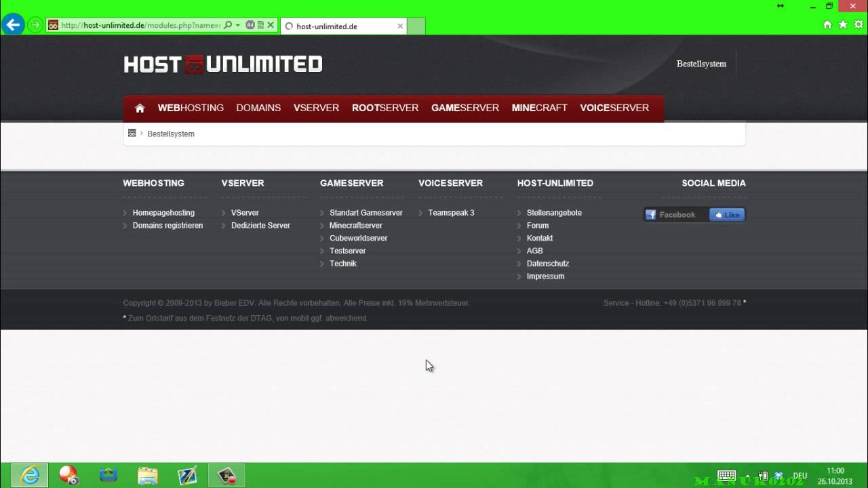Open the Minecraftserver footer link
The image size is (868, 488).
(356, 226)
